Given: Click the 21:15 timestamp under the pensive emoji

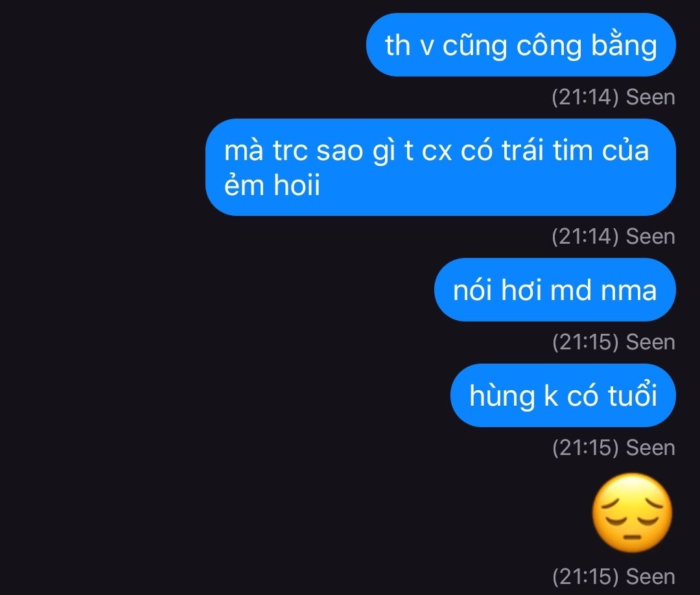Looking at the screenshot, I should pyautogui.click(x=585, y=577).
